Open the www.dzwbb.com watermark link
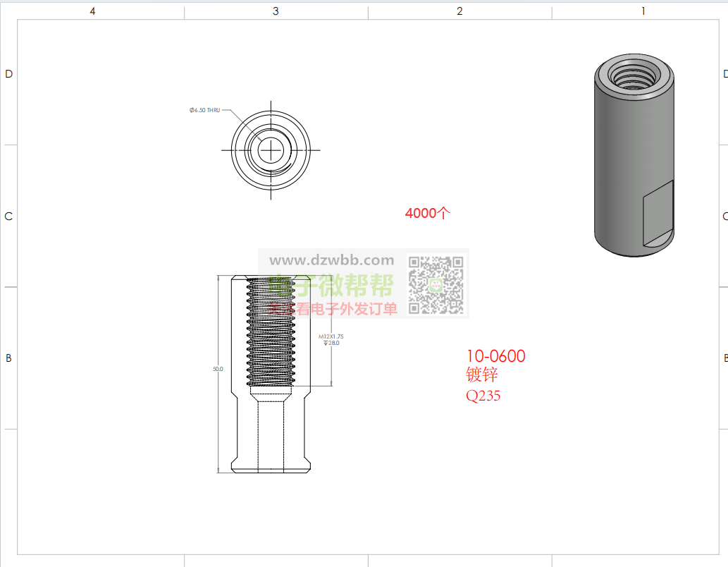The width and height of the screenshot is (728, 567). pyautogui.click(x=332, y=260)
